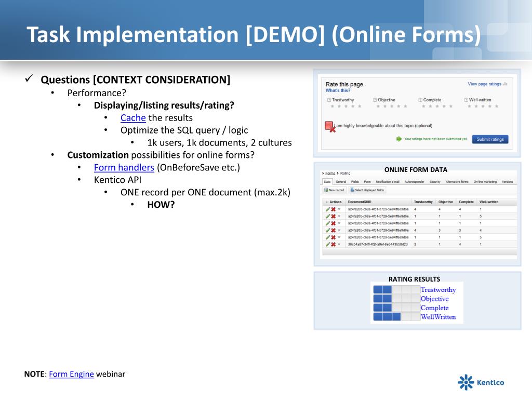
Task: Click the WellWritten bar in Rating Results
Action: pyautogui.click(x=396, y=317)
